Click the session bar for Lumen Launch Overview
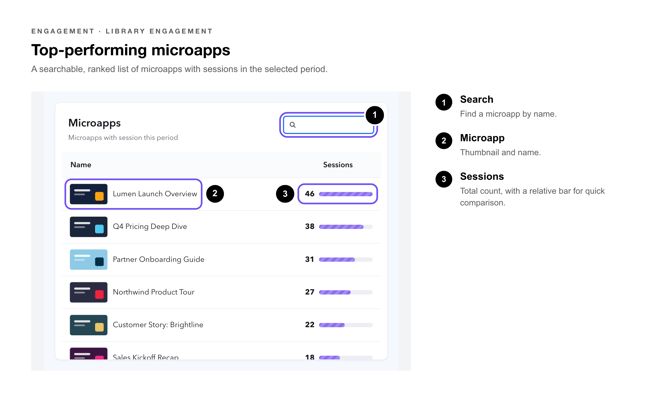 pos(346,194)
